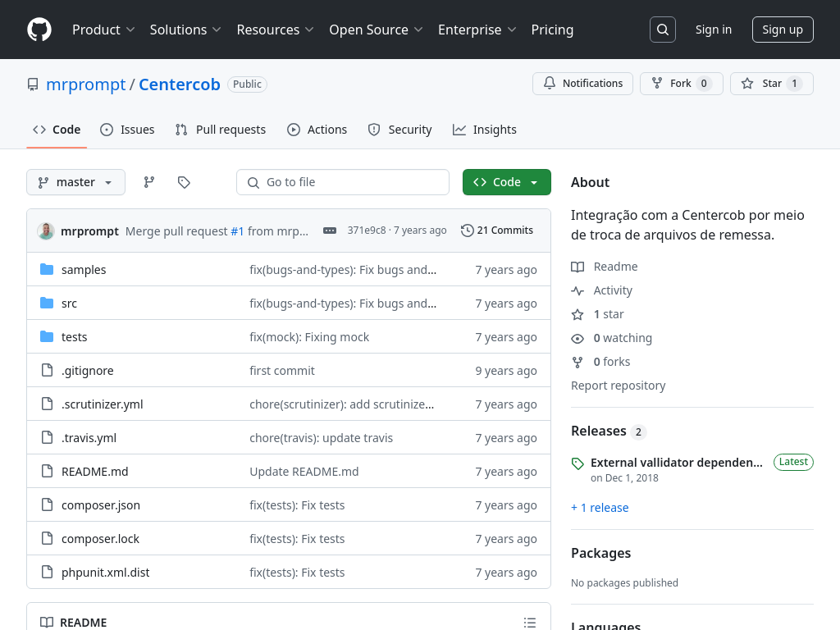Click the README book icon
This screenshot has width=840, height=630.
coord(47,623)
